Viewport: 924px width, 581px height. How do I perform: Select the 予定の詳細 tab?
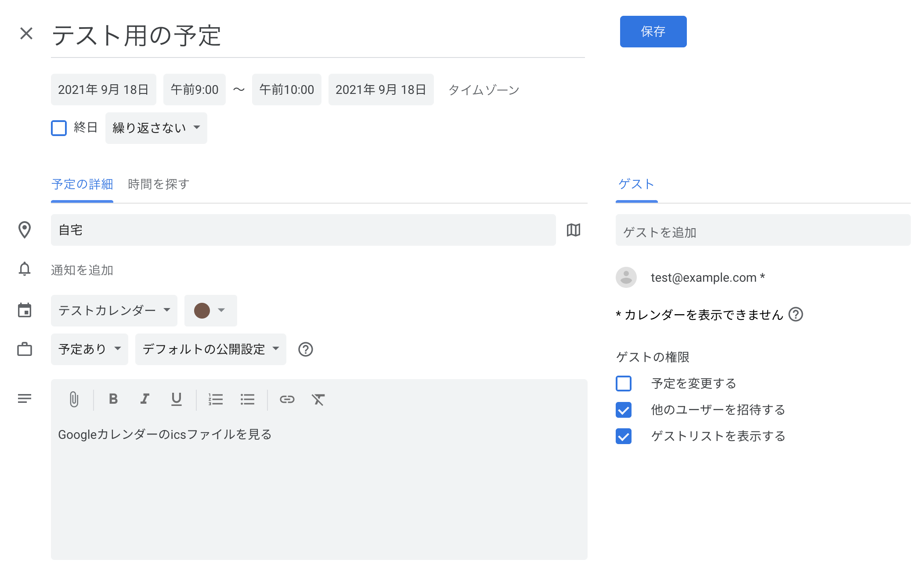[82, 184]
